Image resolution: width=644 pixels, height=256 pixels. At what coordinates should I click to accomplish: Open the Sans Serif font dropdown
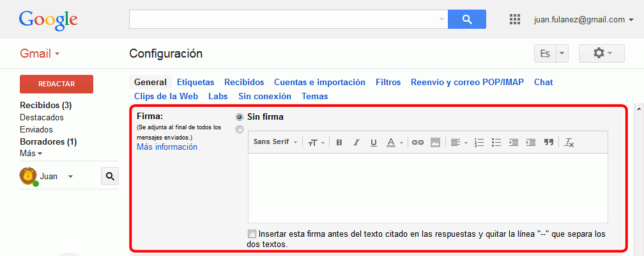(275, 142)
